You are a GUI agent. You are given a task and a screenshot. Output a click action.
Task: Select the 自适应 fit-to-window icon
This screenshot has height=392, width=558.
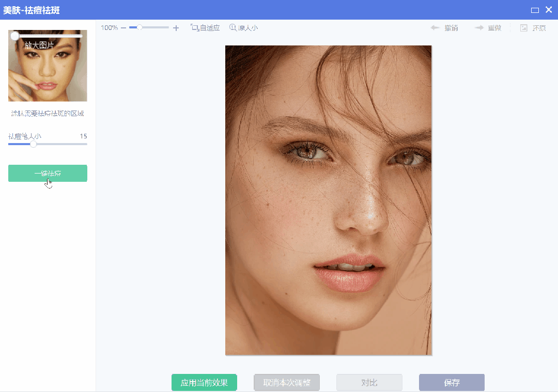point(195,28)
